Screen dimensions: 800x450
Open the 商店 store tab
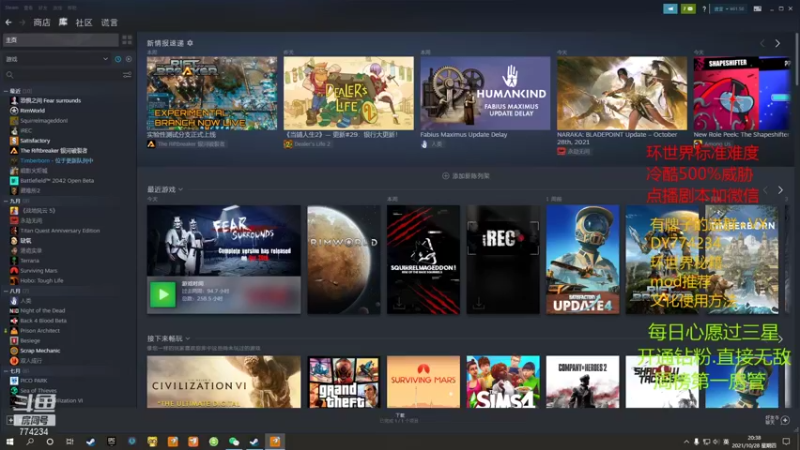coord(42,22)
